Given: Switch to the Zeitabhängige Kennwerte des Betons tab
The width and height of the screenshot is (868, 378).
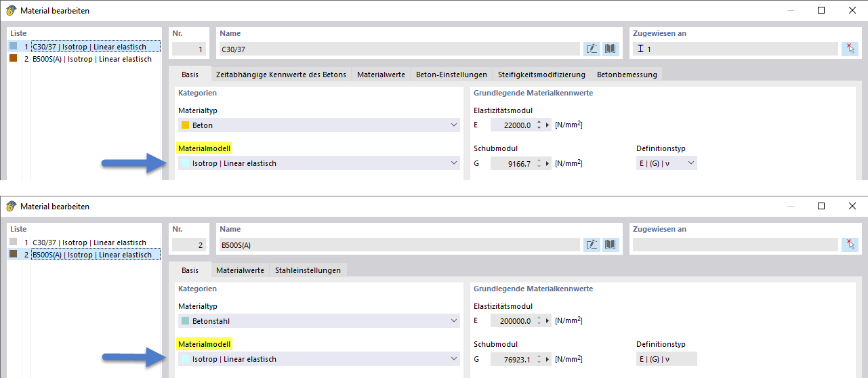Looking at the screenshot, I should pyautogui.click(x=281, y=75).
